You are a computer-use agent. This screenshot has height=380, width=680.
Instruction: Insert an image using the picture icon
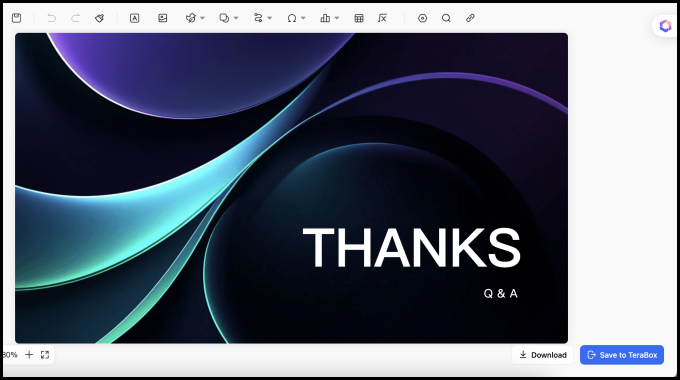(163, 18)
